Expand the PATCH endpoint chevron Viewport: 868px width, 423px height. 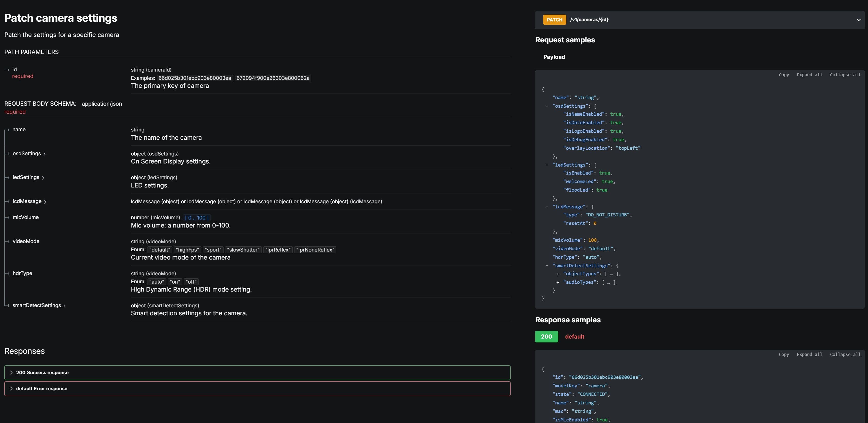[x=858, y=20]
